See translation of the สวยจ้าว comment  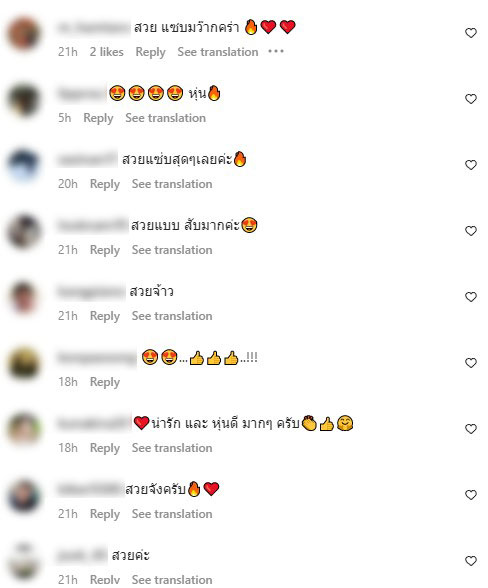tap(172, 316)
